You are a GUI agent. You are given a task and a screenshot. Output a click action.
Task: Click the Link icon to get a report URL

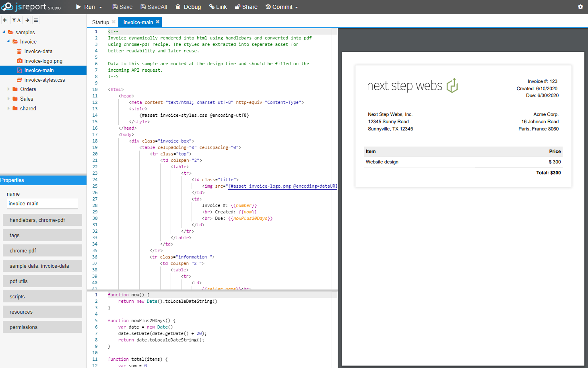218,7
